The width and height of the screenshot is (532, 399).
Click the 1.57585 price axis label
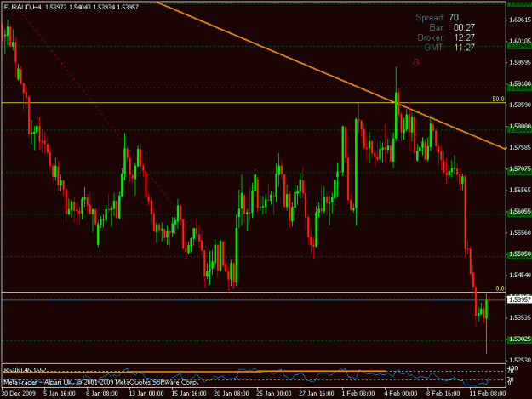click(x=519, y=147)
